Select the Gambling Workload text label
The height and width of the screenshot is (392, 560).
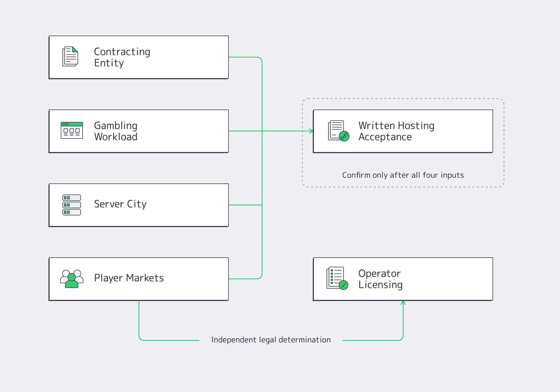pos(116,131)
